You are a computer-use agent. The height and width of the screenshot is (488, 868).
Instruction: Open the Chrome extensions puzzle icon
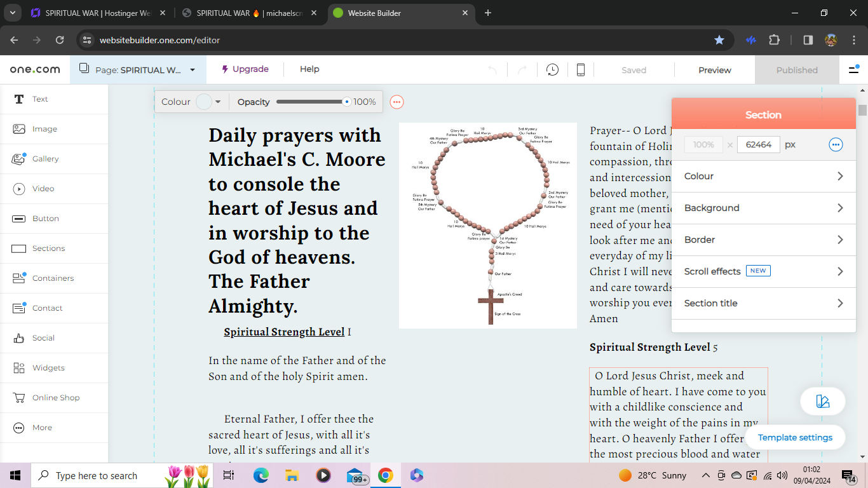click(x=774, y=40)
